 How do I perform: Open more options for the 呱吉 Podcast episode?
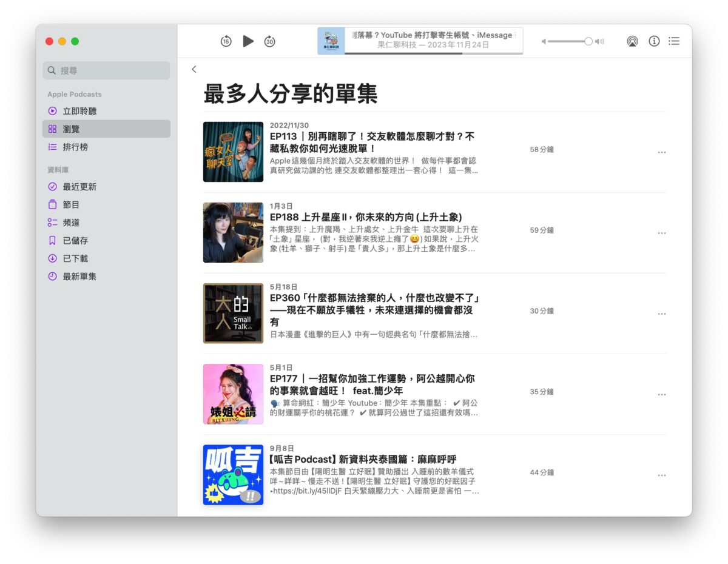pos(662,475)
